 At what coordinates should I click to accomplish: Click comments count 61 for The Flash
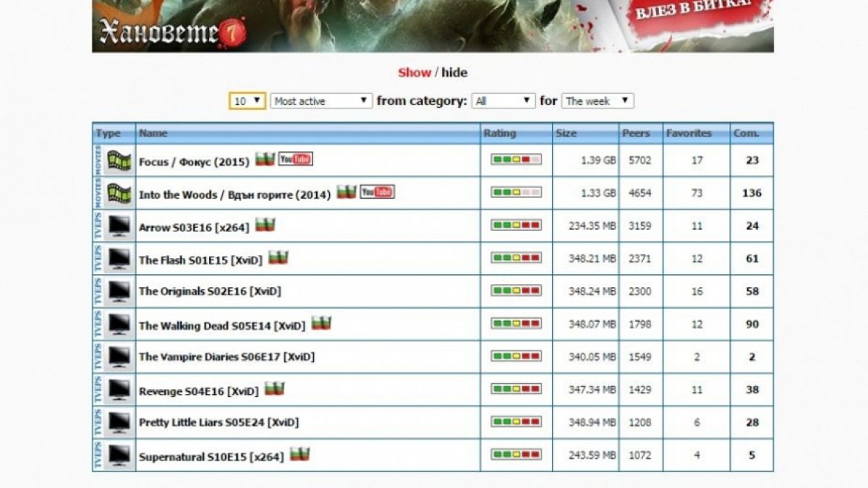[752, 258]
